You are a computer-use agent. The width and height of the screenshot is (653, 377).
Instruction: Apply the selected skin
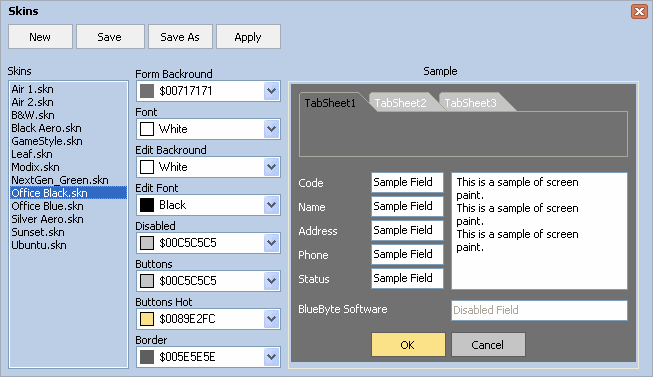pos(248,37)
